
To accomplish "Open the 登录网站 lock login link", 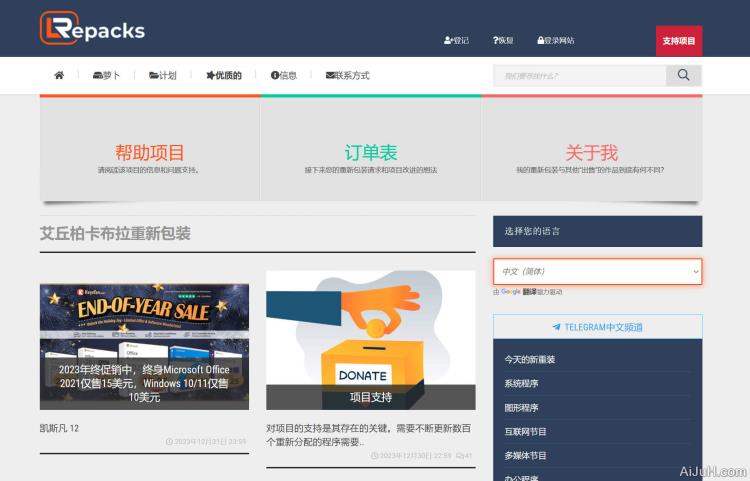I will pos(556,41).
